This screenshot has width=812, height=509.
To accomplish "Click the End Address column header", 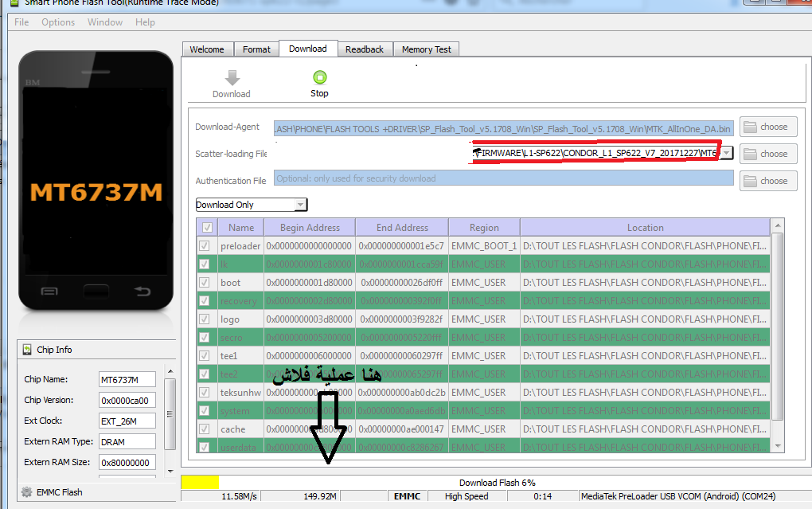I will point(402,228).
